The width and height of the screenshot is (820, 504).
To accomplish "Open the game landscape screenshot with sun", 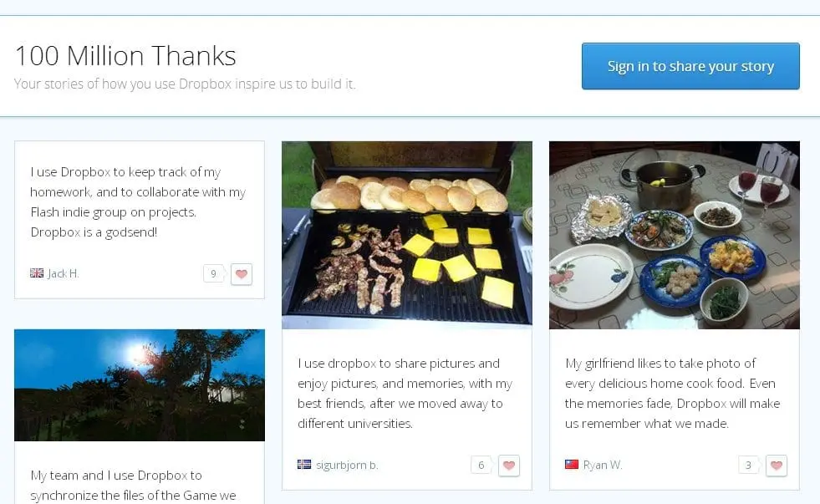I will point(140,385).
